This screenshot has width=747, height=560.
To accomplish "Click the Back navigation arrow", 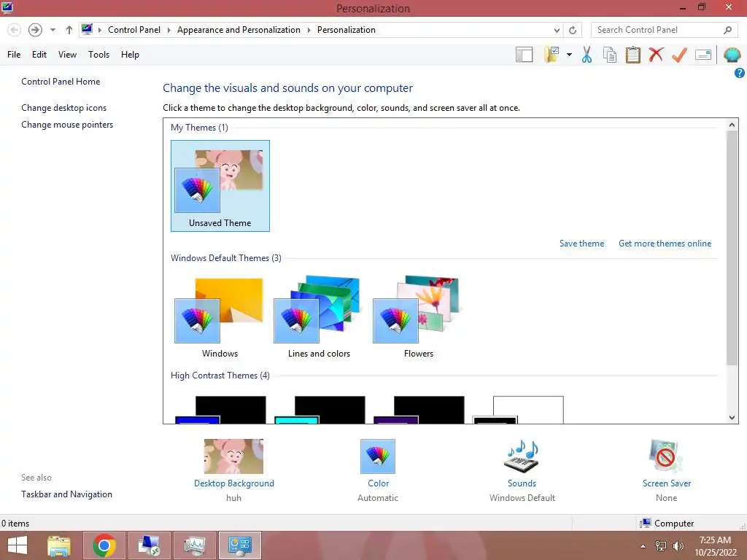I will [15, 30].
